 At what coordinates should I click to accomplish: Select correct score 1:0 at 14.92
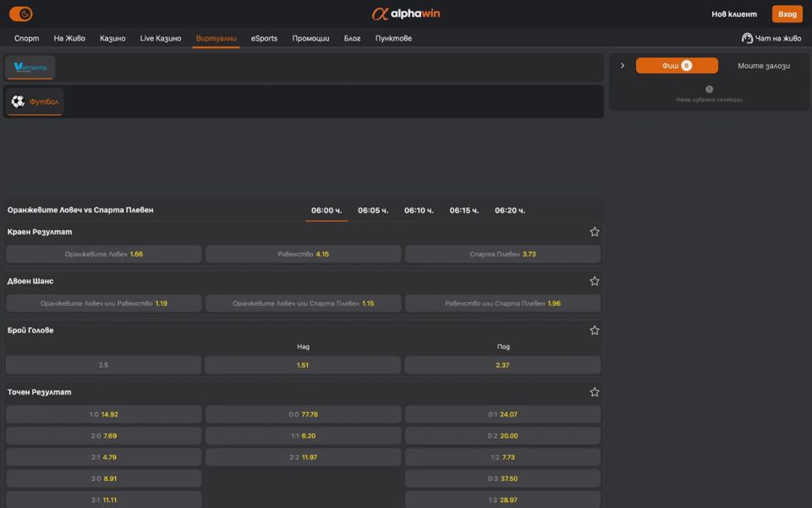coord(103,414)
